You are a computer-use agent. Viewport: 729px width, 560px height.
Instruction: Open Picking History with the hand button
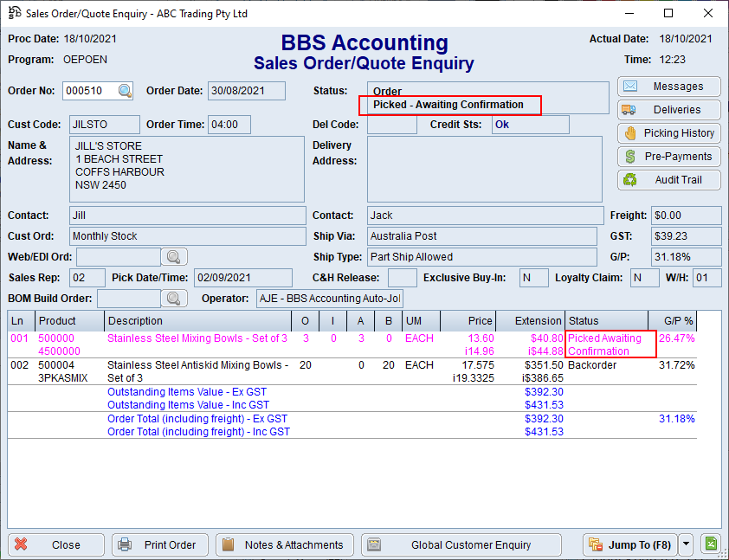[x=669, y=133]
